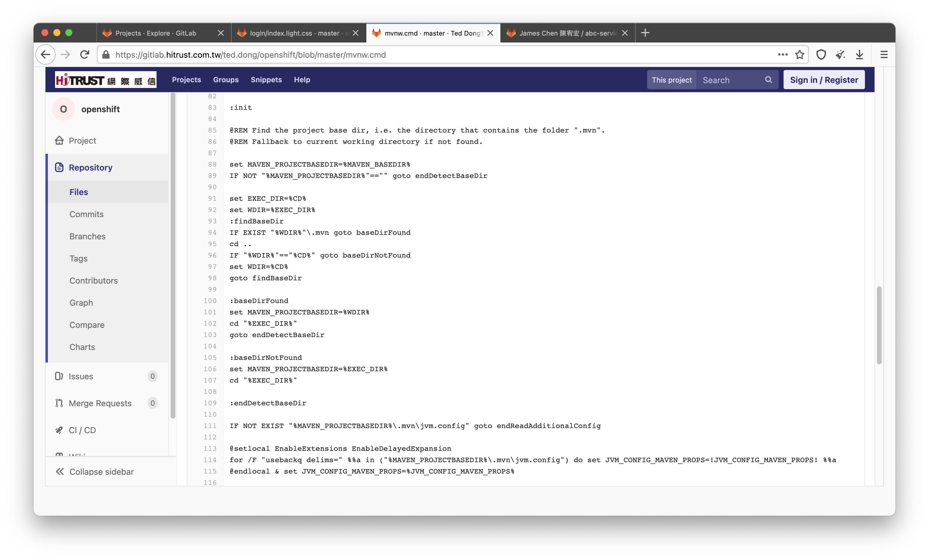Viewport: 929px width, 560px height.
Task: Open the Firefox hamburger menu
Action: [884, 55]
